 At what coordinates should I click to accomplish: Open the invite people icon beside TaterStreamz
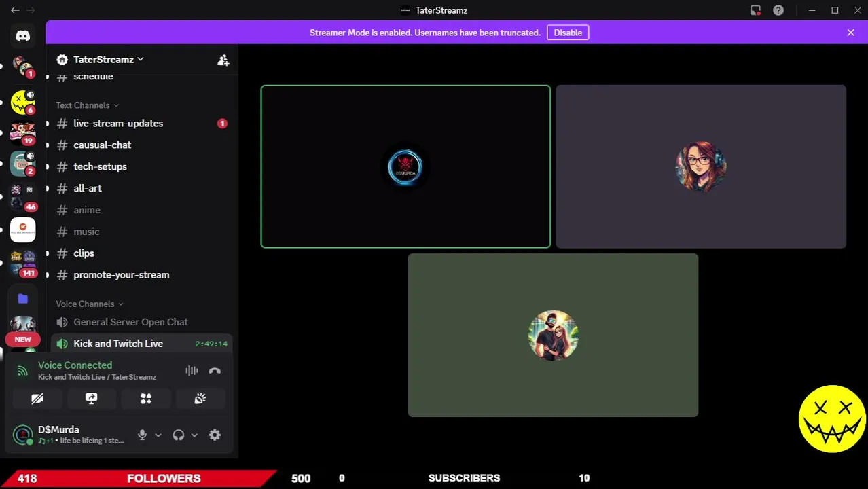[x=223, y=60]
